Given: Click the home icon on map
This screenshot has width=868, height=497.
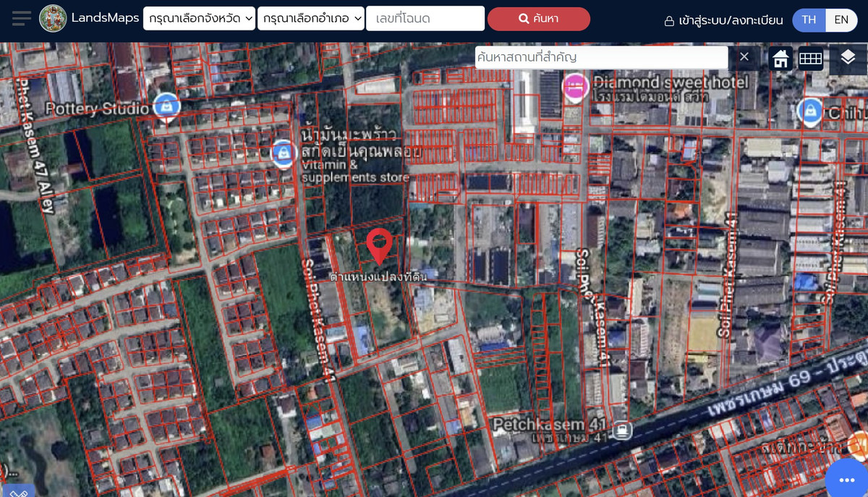Looking at the screenshot, I should click(x=780, y=59).
